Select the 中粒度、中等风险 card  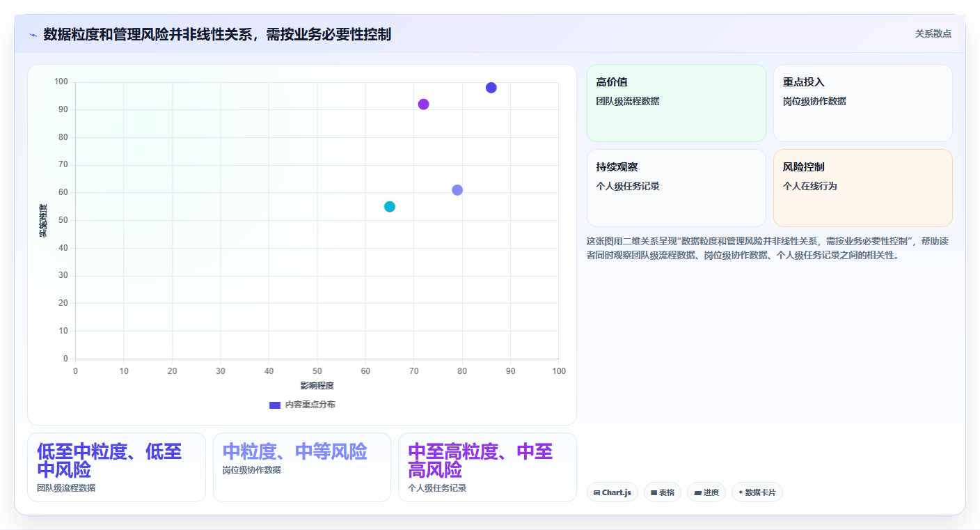pyautogui.click(x=302, y=467)
